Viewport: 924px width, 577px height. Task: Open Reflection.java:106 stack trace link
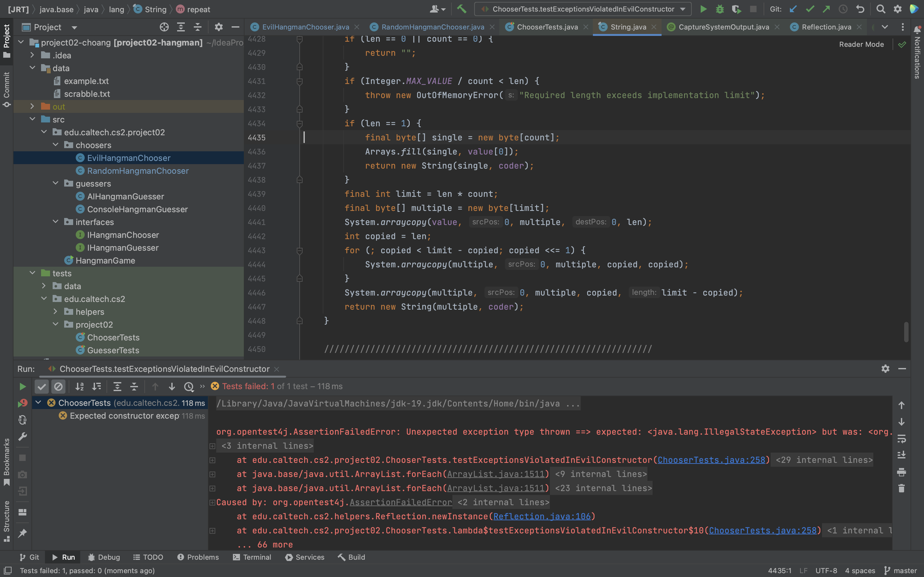click(542, 516)
